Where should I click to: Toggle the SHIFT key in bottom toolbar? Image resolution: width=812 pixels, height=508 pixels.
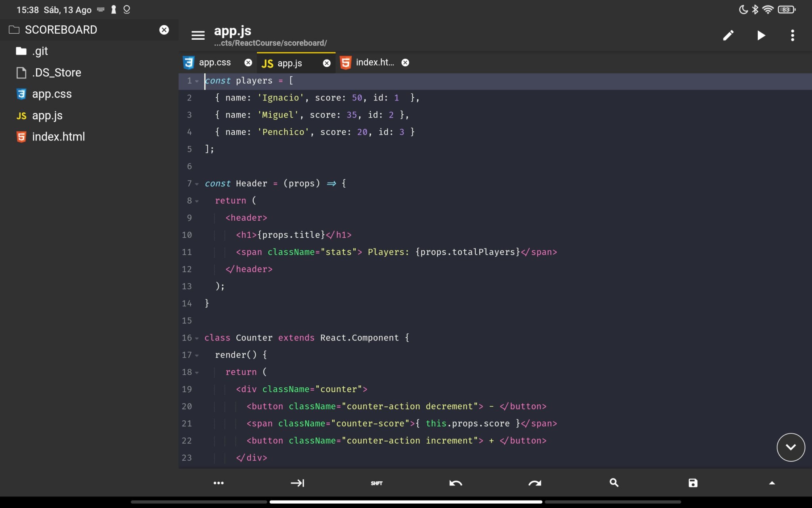[376, 483]
